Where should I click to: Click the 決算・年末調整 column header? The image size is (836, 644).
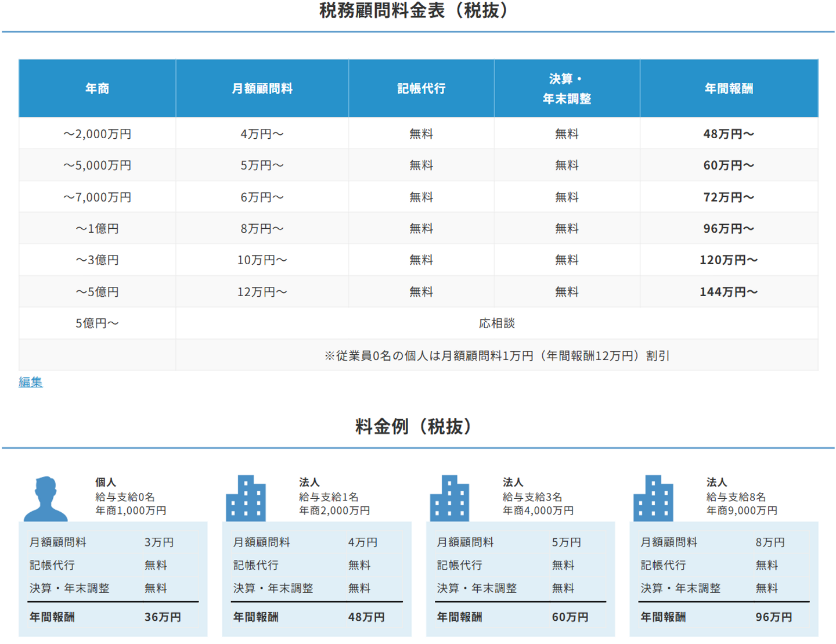pyautogui.click(x=567, y=88)
